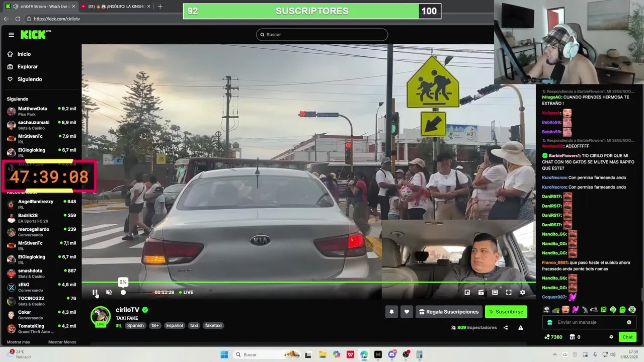The height and width of the screenshot is (362, 644).
Task: Insert the angry green face emote
Action: coord(604,310)
